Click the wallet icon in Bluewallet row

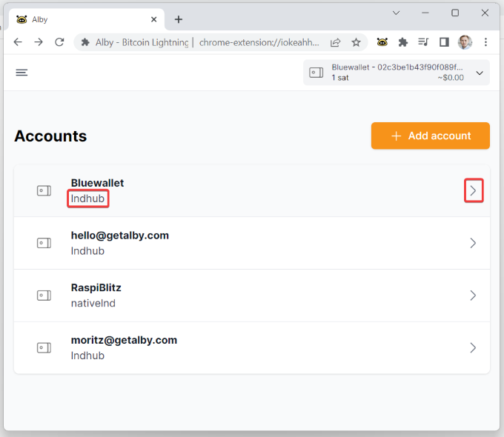(x=44, y=191)
